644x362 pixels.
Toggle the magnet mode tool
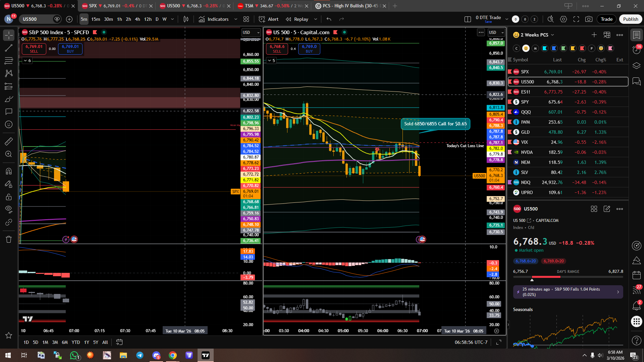(9, 171)
